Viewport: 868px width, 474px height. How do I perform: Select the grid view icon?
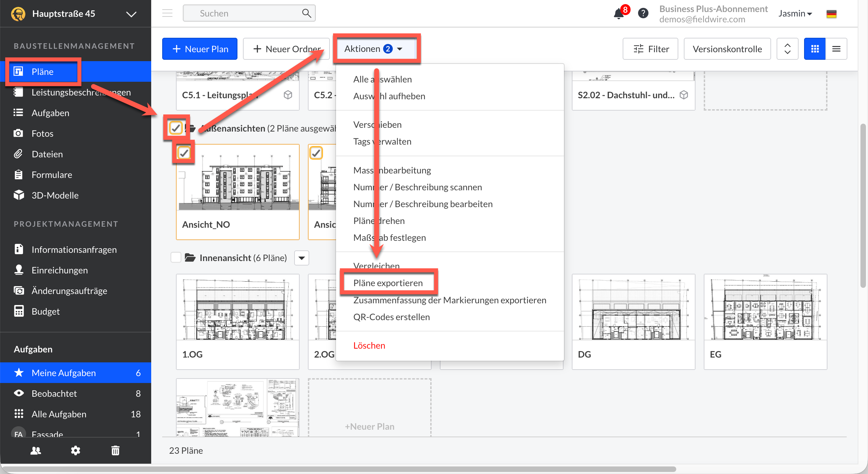815,49
